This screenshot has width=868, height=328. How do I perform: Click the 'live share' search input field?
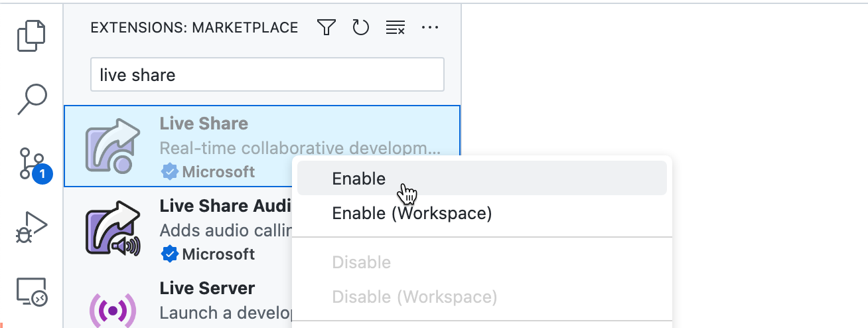(267, 74)
